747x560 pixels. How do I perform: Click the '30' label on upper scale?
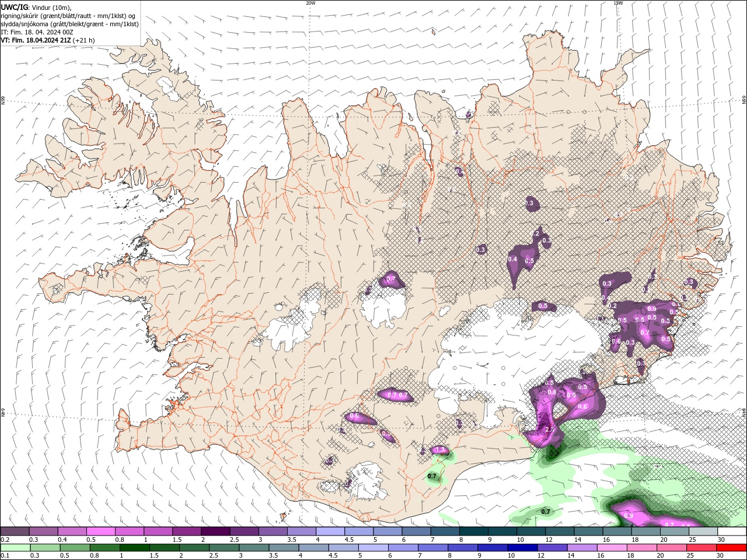tap(721, 540)
